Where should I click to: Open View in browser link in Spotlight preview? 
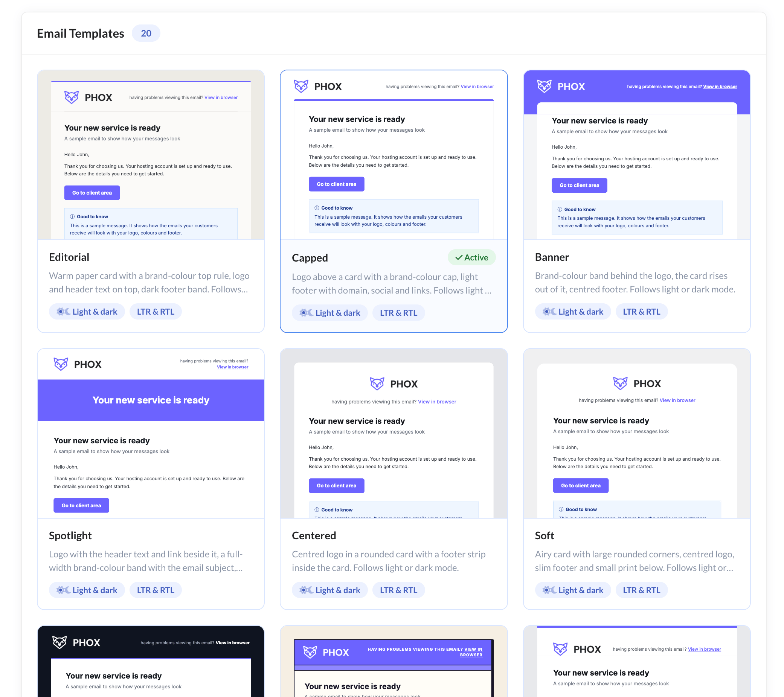click(232, 367)
